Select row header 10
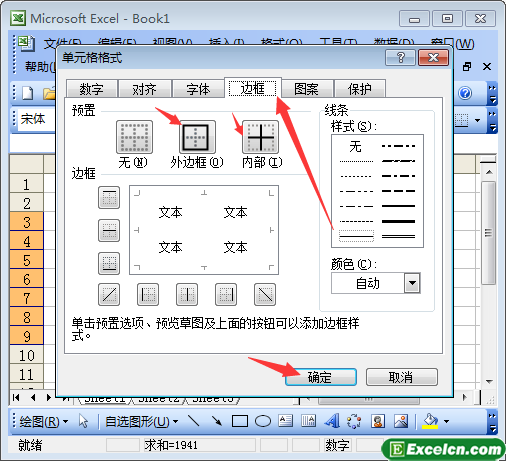 [x=27, y=355]
